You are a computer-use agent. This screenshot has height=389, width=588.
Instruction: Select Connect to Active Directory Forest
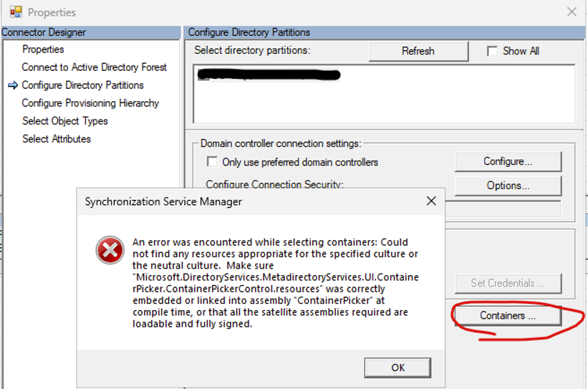click(94, 67)
